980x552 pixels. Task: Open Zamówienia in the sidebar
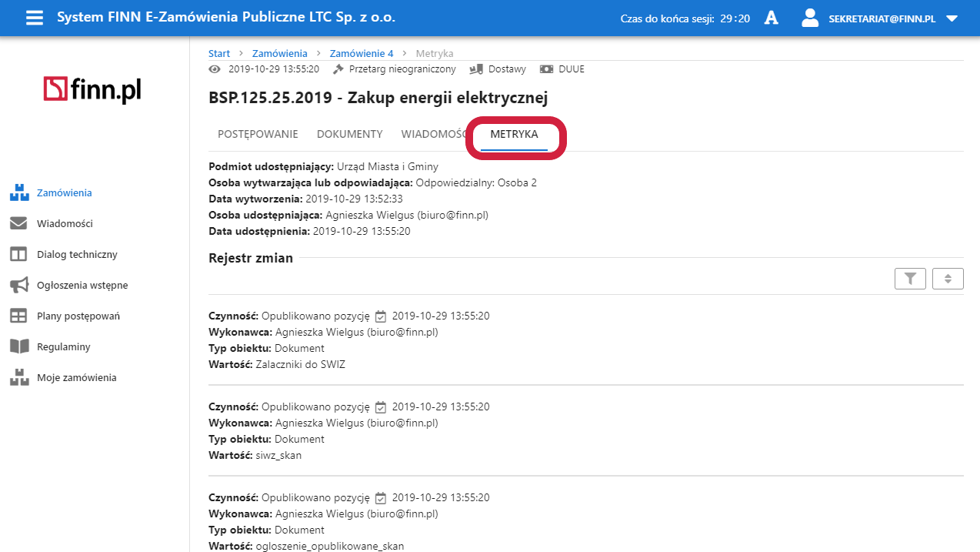click(65, 193)
